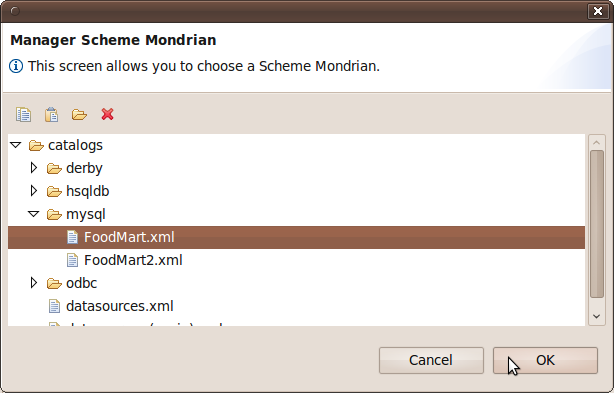Click the datasources.xml file icon
The width and height of the screenshot is (614, 393).
click(x=54, y=306)
